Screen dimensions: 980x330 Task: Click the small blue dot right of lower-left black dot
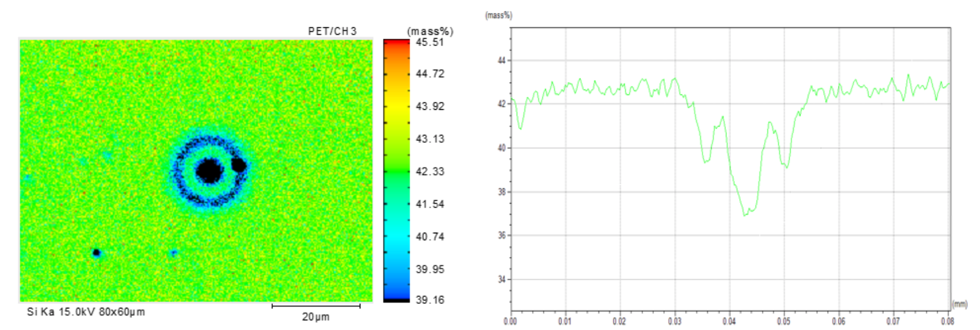pyautogui.click(x=173, y=253)
